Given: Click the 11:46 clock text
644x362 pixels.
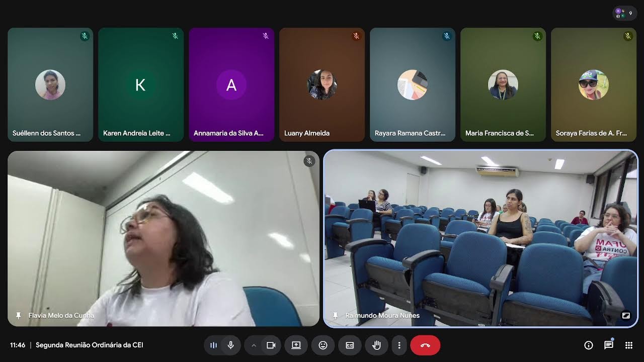Looking at the screenshot, I should 18,345.
